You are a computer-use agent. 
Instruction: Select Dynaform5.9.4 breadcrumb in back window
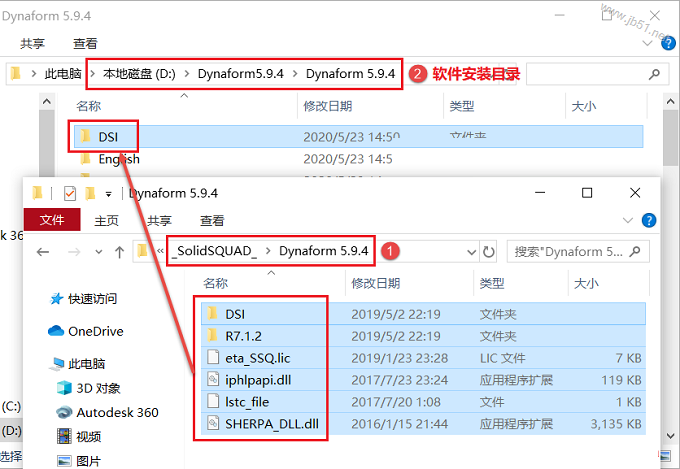(241, 74)
